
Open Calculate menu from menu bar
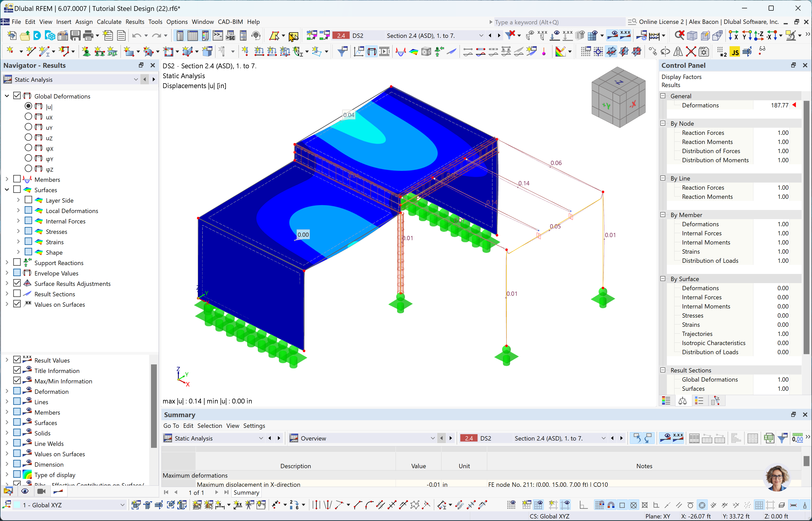coord(108,22)
